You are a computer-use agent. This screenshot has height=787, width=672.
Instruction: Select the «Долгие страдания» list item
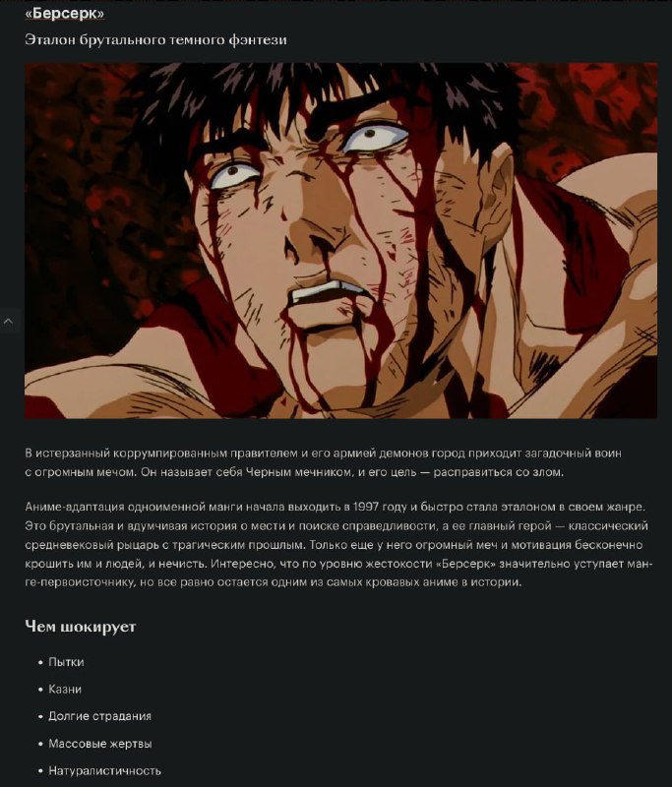[x=100, y=716]
